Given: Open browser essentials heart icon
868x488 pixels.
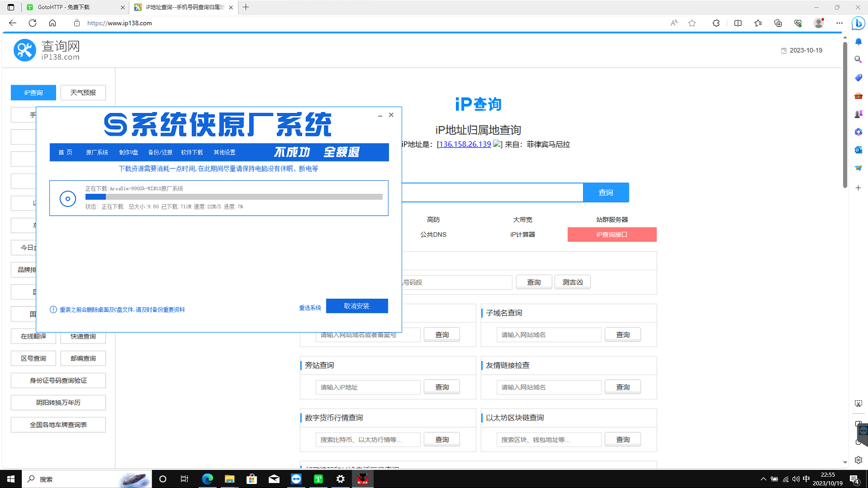Looking at the screenshot, I should [x=798, y=23].
